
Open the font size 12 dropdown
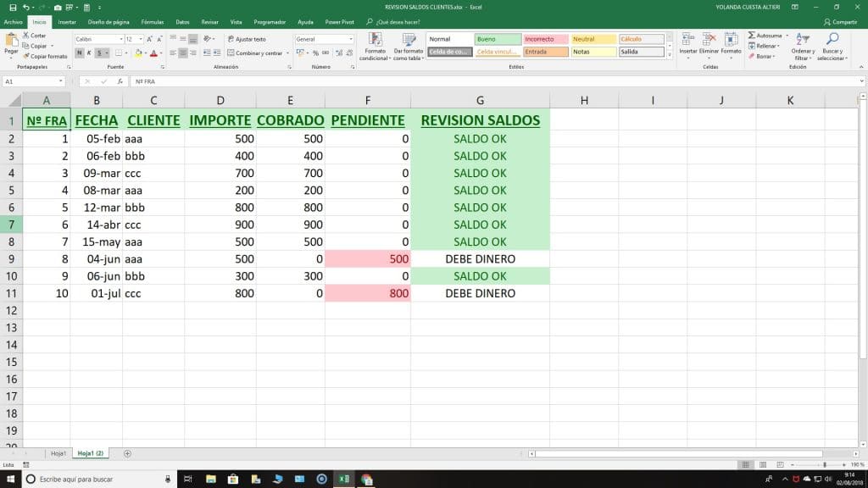click(x=141, y=39)
